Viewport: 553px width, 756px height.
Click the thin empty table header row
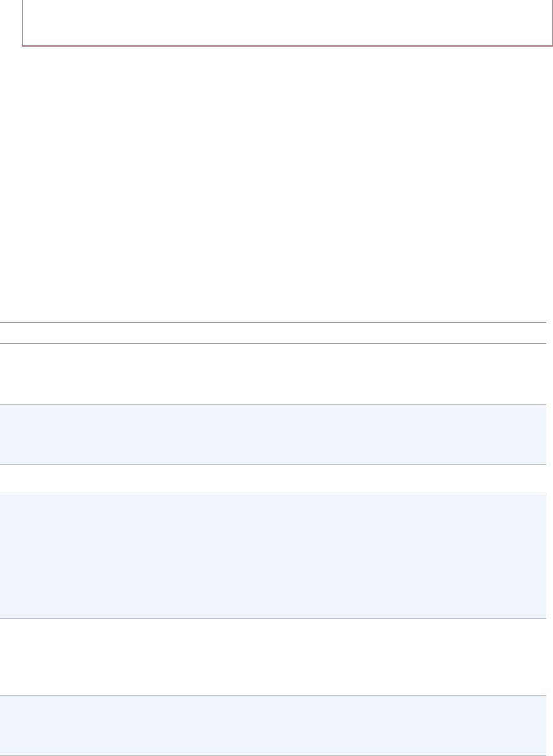pyautogui.click(x=273, y=333)
